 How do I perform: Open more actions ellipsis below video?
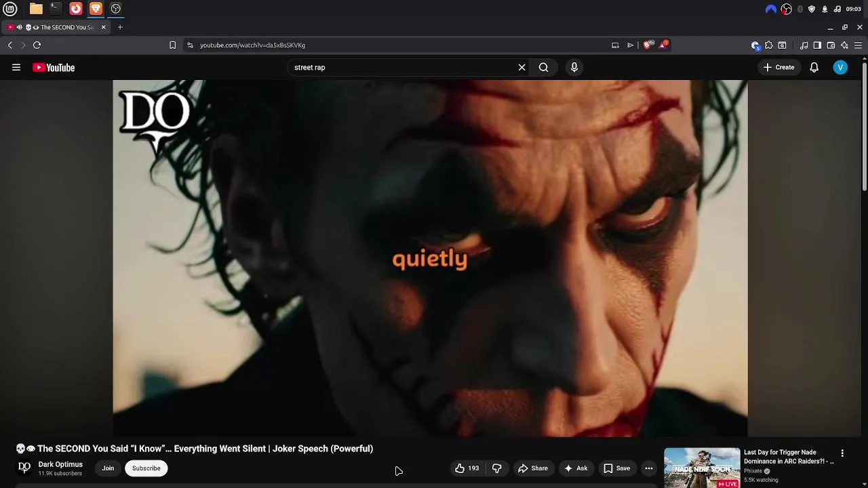click(x=649, y=468)
